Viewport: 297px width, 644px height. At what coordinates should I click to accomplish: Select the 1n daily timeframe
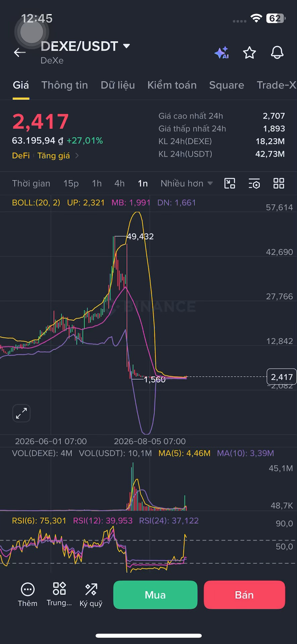(143, 183)
